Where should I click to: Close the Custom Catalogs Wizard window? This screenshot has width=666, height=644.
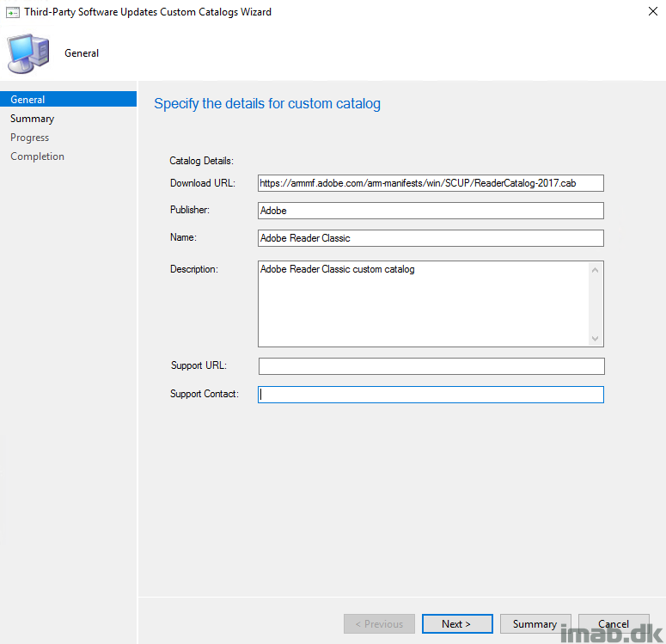tap(653, 11)
